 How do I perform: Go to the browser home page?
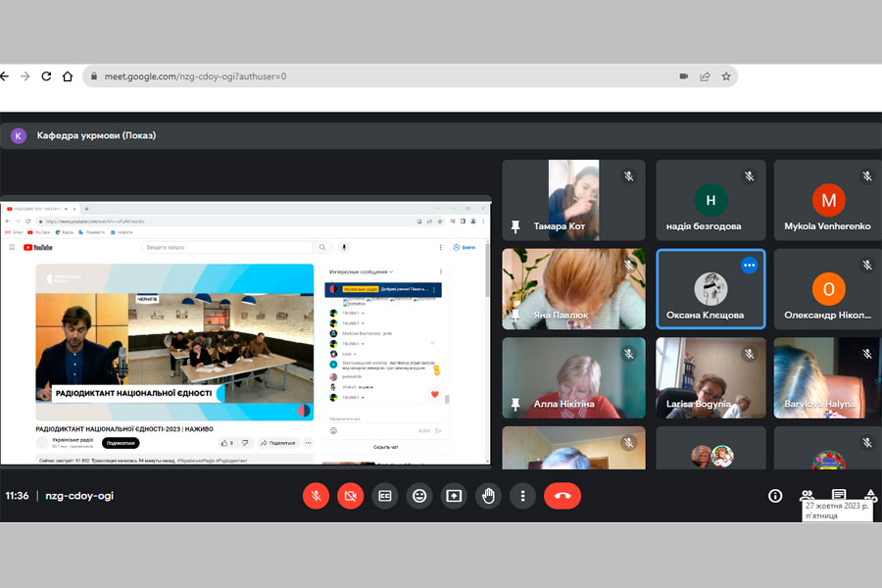click(x=68, y=76)
